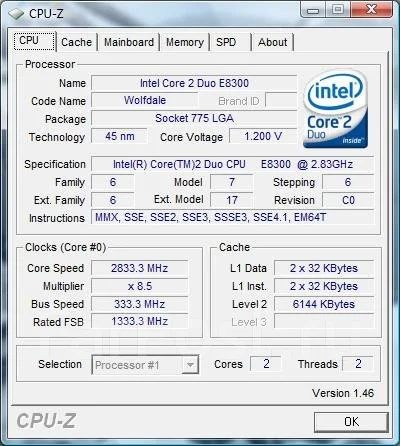Click the Revision value C0

pos(348,200)
